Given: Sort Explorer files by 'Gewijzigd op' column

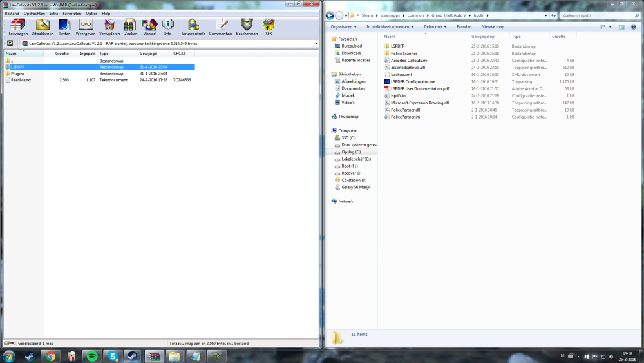Looking at the screenshot, I should [482, 37].
